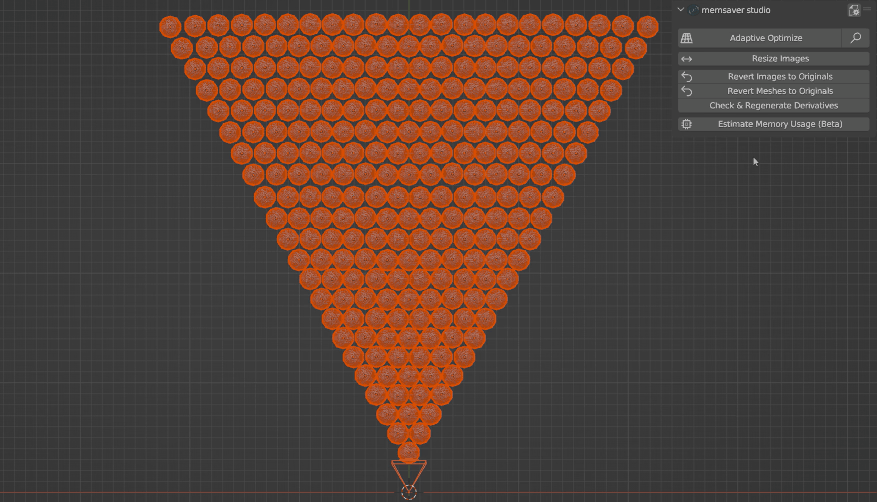The height and width of the screenshot is (502, 877).
Task: Collapse the memsaver studio panel chevron
Action: (x=681, y=10)
